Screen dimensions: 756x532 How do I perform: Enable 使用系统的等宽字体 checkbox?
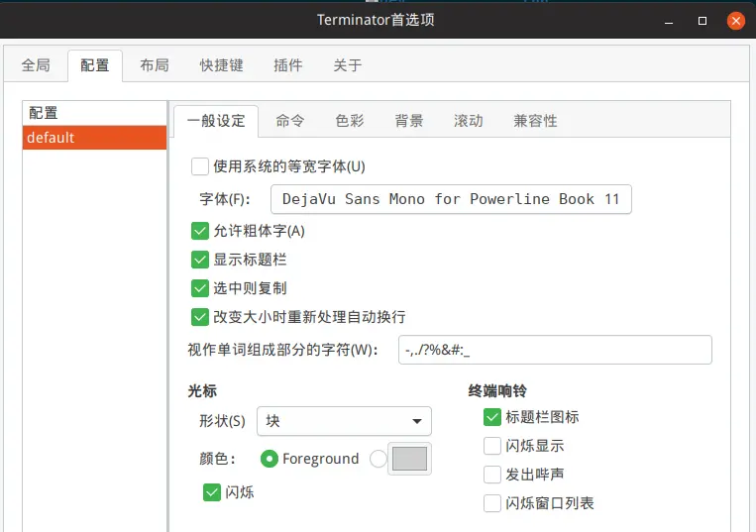click(x=200, y=166)
